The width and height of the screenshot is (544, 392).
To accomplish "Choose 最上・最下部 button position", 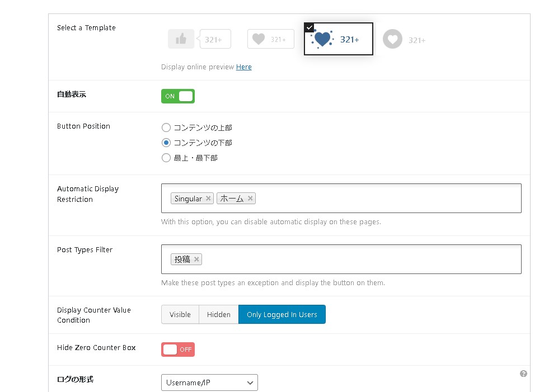I will coord(166,158).
